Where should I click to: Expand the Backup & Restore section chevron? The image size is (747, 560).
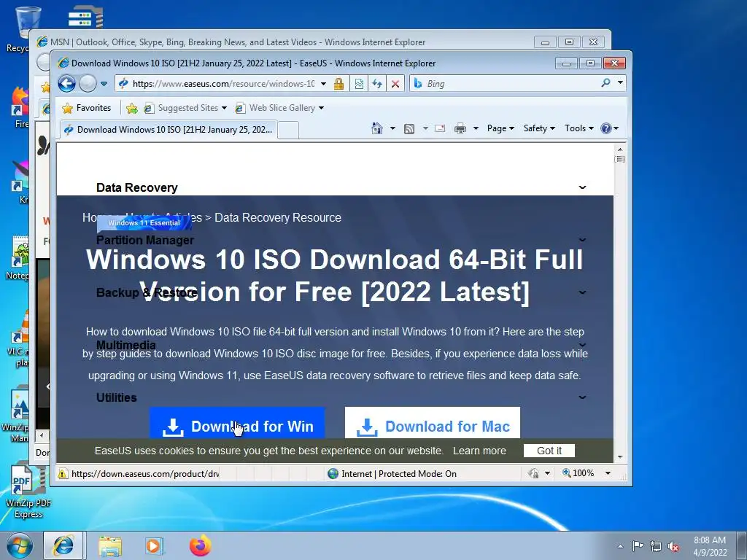pos(582,292)
